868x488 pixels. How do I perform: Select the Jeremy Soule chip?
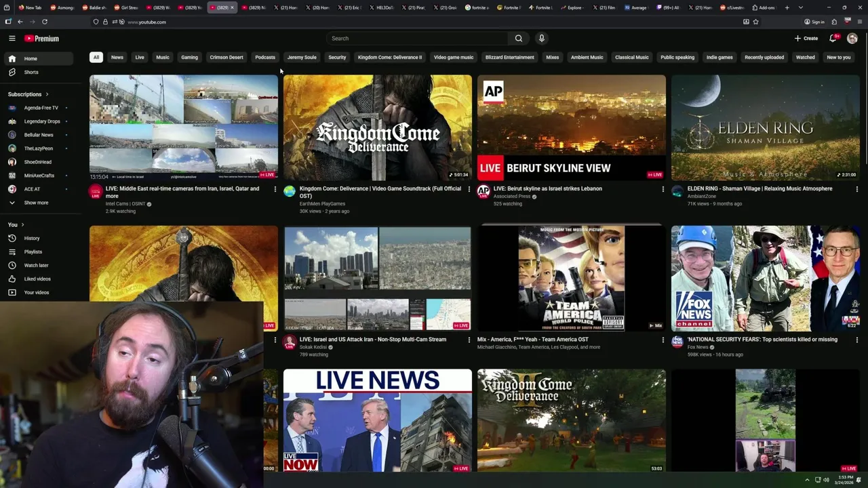(302, 57)
